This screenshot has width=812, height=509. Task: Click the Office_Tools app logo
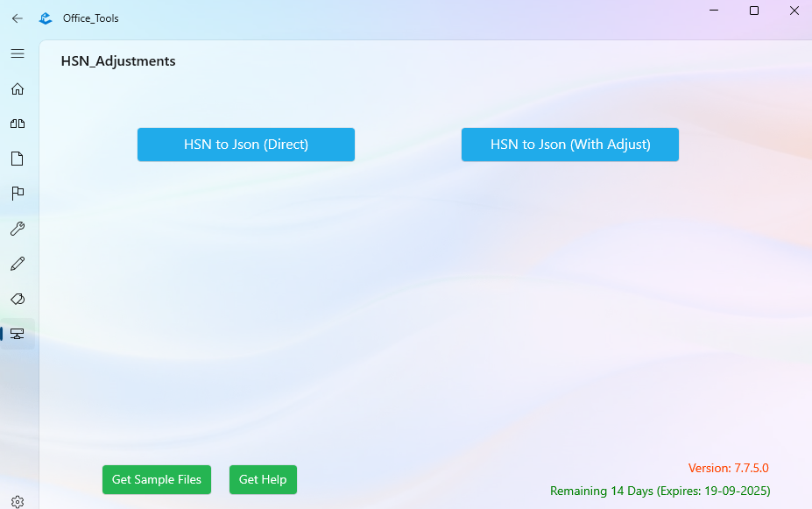click(x=45, y=18)
